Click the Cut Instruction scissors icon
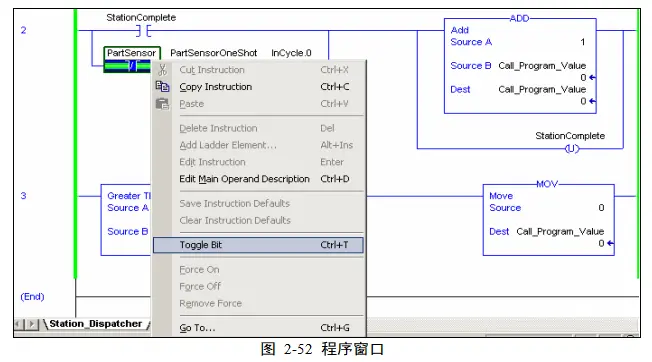The height and width of the screenshot is (362, 652). (x=163, y=70)
